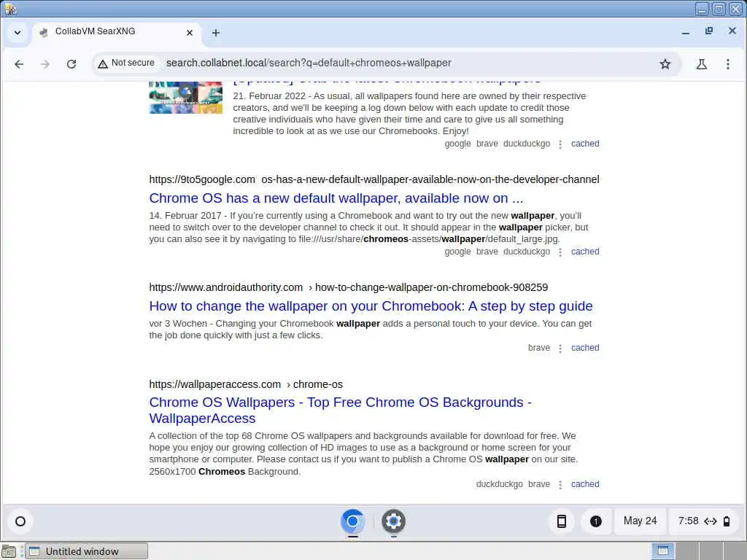Viewport: 747px width, 560px height.
Task: Expand more options for the 9to5google result
Action: 560,252
